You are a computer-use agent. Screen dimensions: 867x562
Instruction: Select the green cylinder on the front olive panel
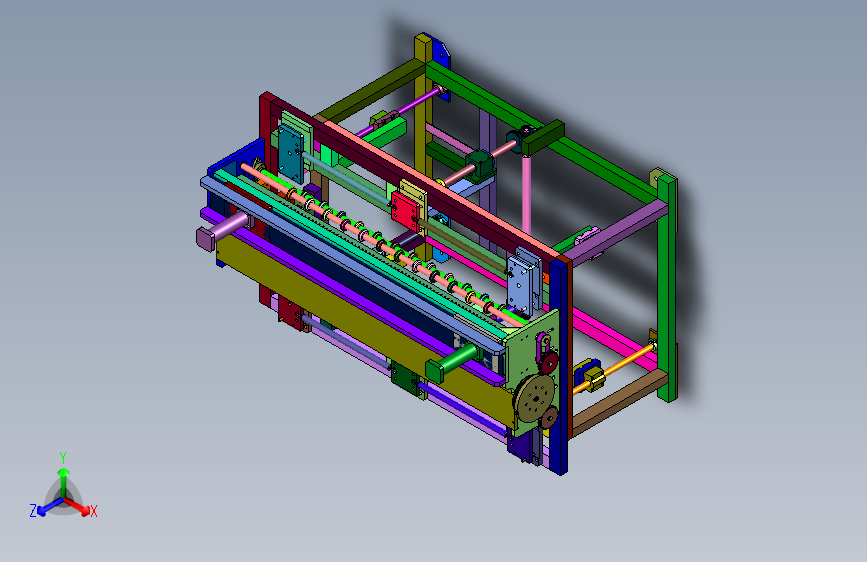tap(452, 362)
